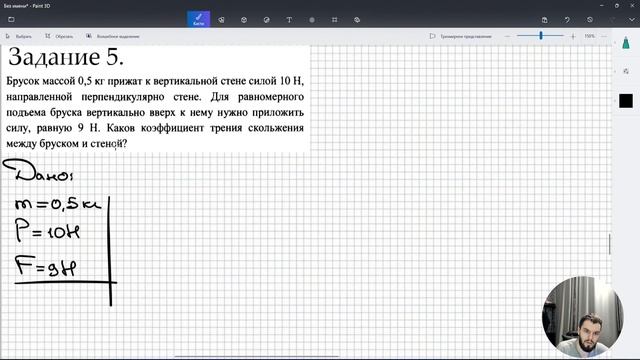Click the dimmed Redo icon

pyautogui.click(x=612, y=20)
